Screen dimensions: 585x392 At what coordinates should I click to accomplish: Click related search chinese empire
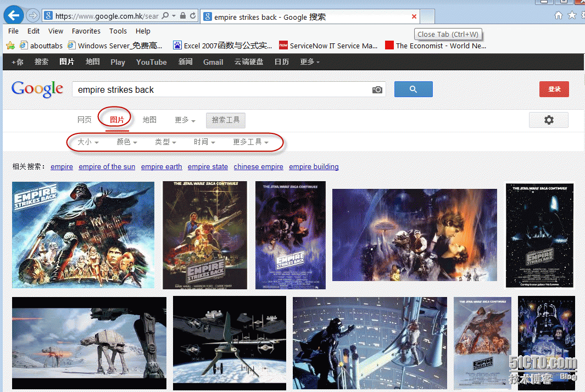259,167
